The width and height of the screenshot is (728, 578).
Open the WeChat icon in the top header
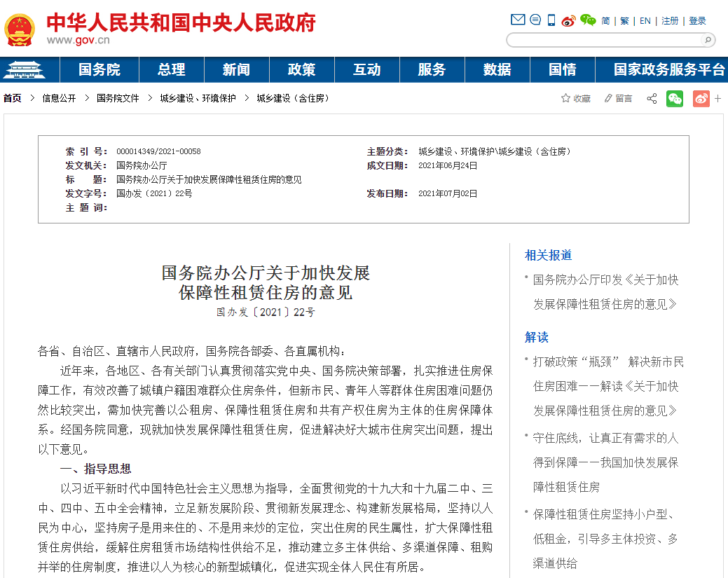[589, 20]
